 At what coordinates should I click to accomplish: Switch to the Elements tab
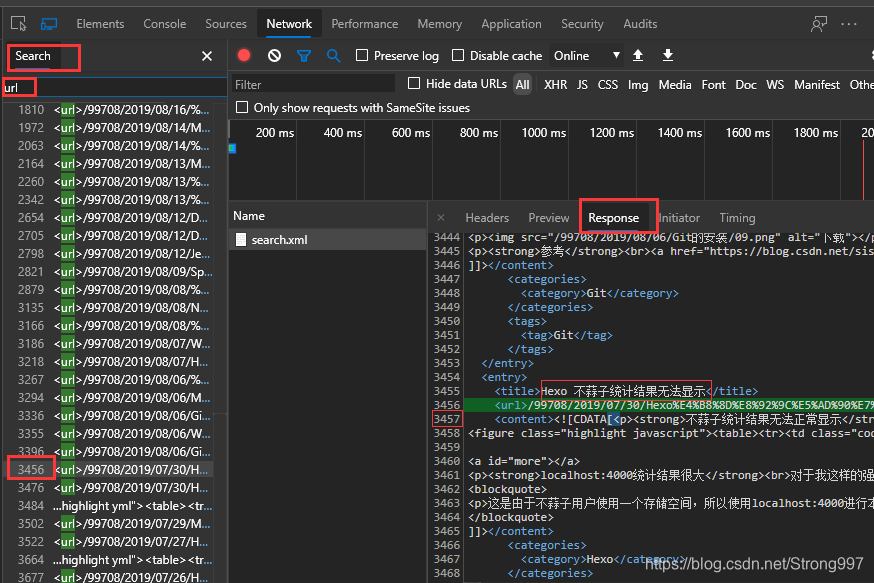point(100,24)
